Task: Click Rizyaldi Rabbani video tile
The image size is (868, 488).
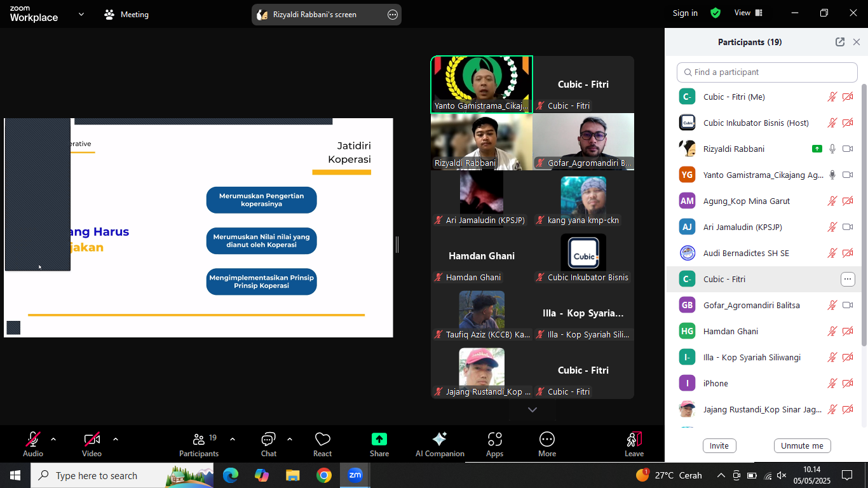Action: click(x=482, y=142)
